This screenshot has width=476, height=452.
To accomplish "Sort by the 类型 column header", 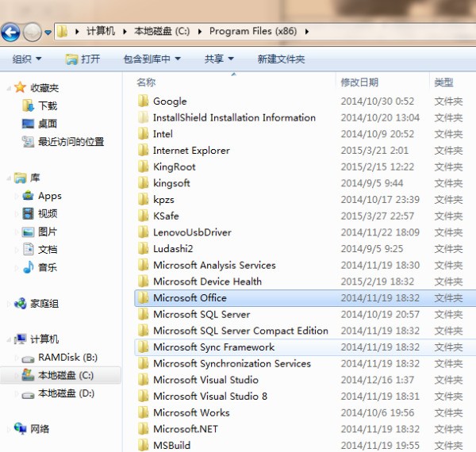I will pyautogui.click(x=443, y=82).
